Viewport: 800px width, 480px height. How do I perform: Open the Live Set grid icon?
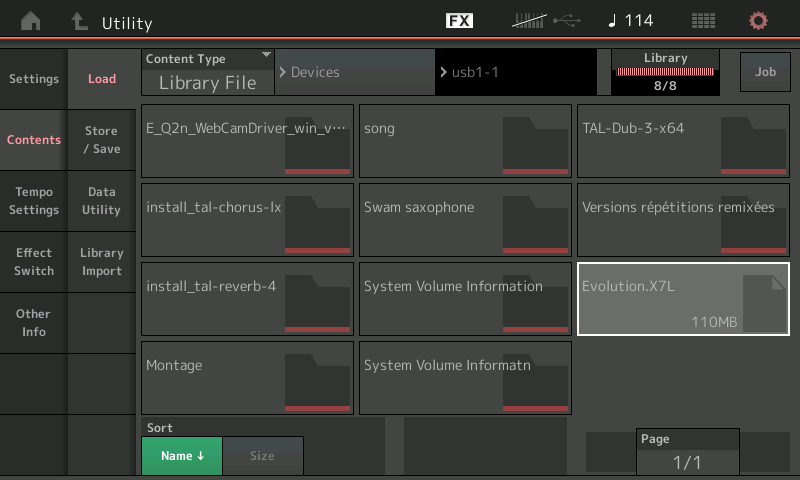(703, 21)
